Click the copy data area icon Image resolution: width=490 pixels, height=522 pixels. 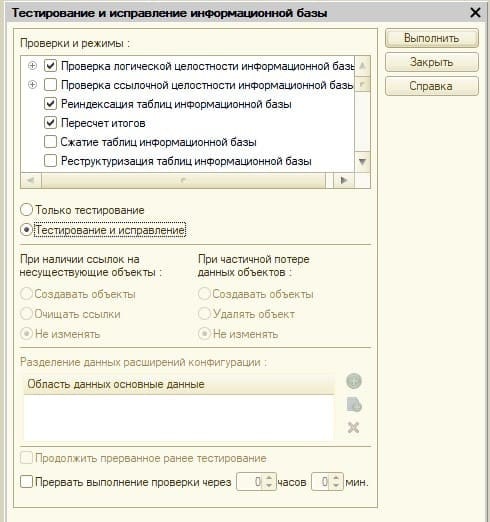coord(354,404)
